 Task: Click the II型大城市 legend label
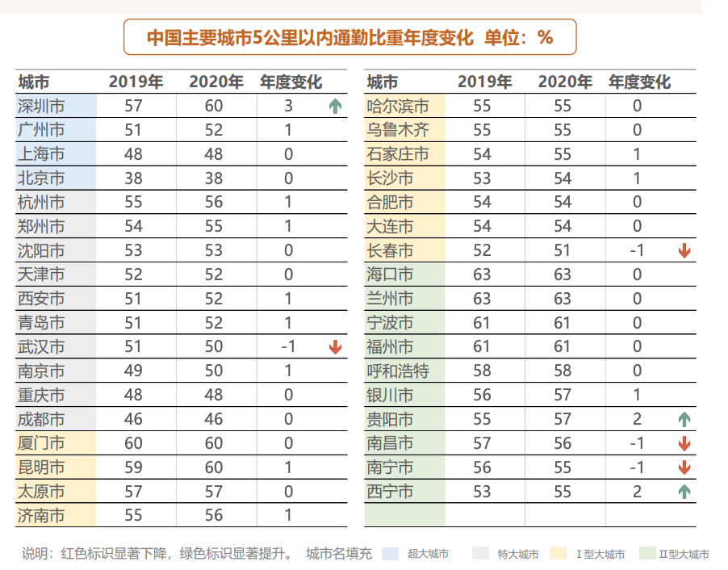[x=684, y=554]
